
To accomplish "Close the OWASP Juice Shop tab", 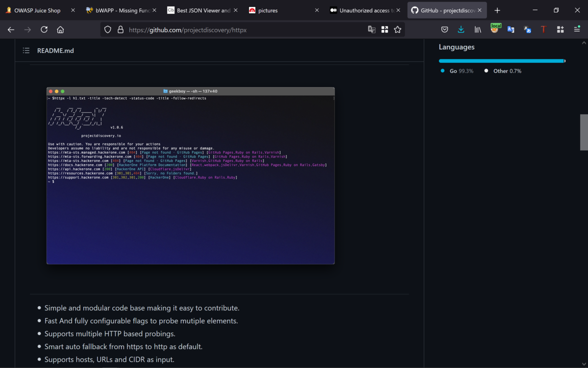I will [x=73, y=10].
